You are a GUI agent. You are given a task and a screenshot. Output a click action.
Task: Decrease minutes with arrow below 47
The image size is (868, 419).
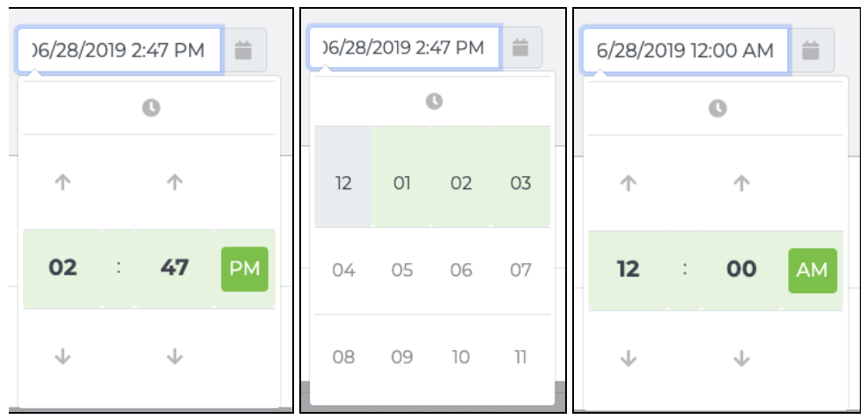coord(175,357)
